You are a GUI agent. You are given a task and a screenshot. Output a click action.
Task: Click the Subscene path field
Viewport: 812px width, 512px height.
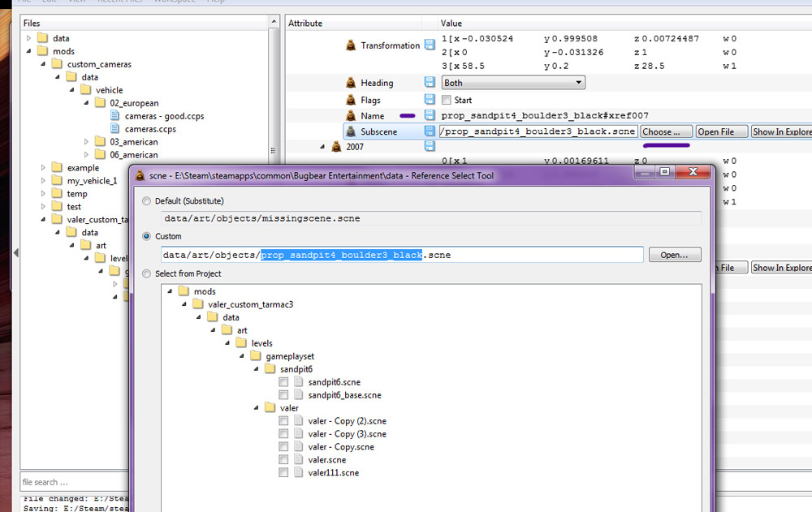tap(538, 131)
